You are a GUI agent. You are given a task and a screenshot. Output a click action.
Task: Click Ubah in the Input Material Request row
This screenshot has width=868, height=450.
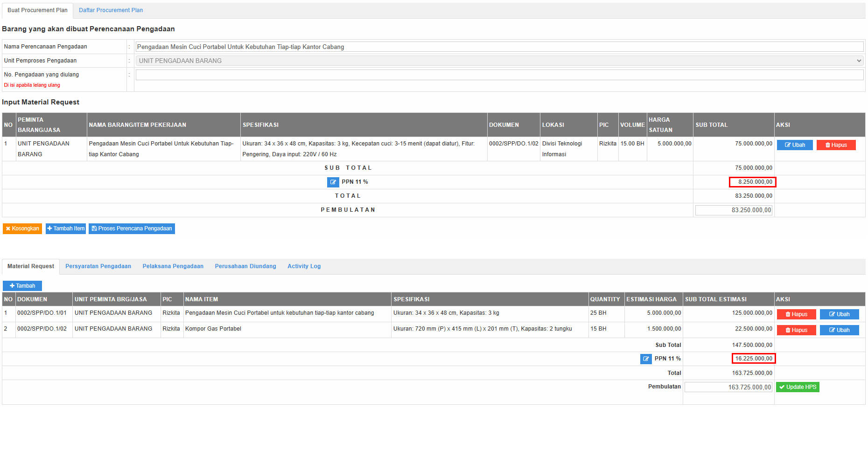794,145
